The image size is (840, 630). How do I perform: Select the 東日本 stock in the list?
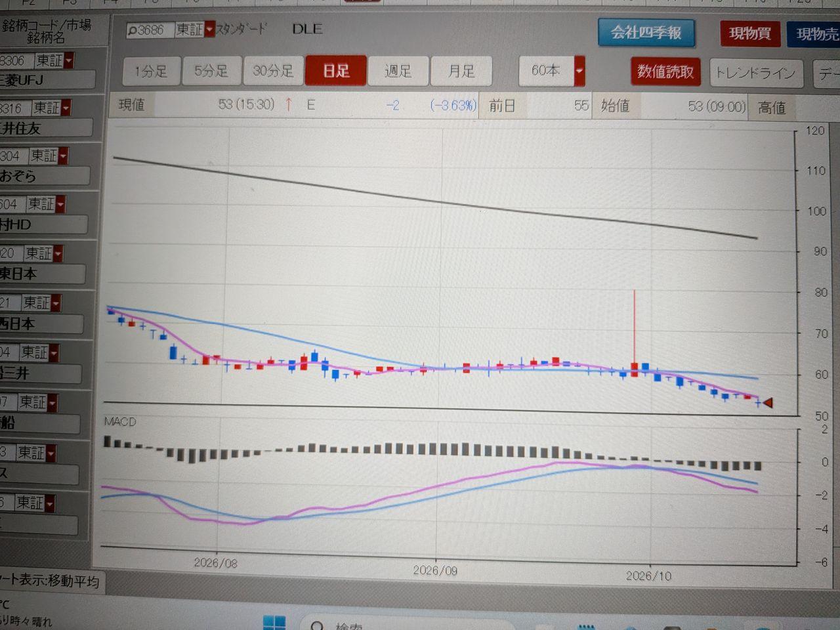pyautogui.click(x=41, y=274)
